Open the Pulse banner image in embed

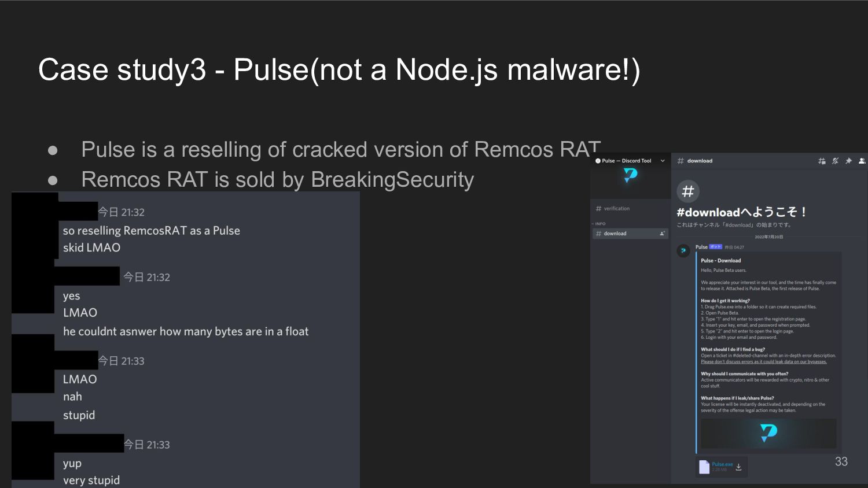(768, 433)
